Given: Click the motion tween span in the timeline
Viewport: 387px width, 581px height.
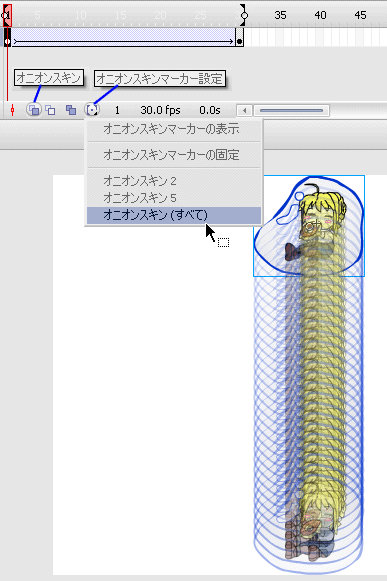Looking at the screenshot, I should [123, 37].
